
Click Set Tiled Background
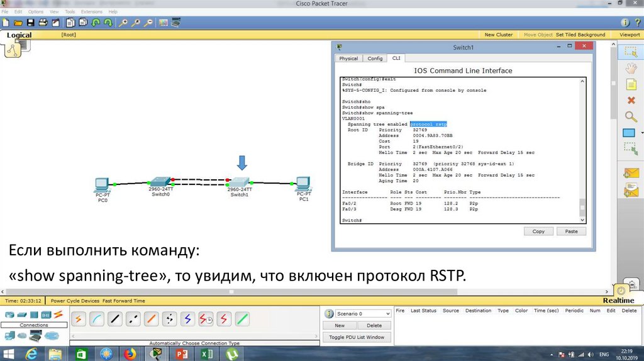[x=580, y=35]
